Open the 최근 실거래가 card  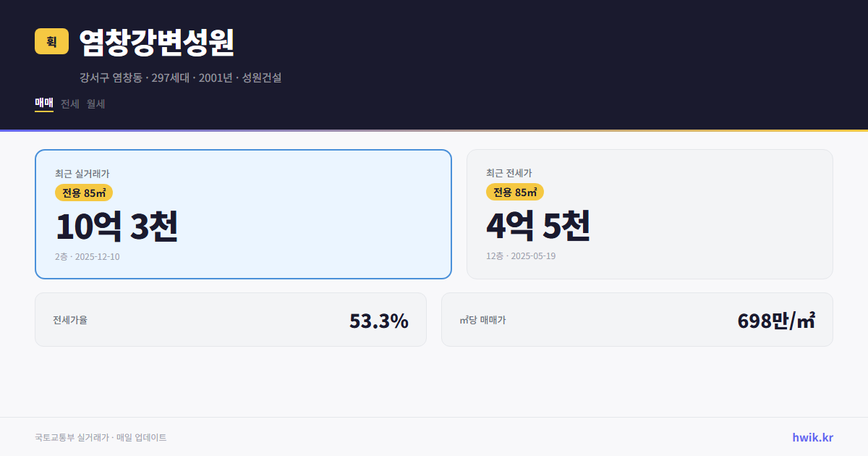click(x=242, y=213)
